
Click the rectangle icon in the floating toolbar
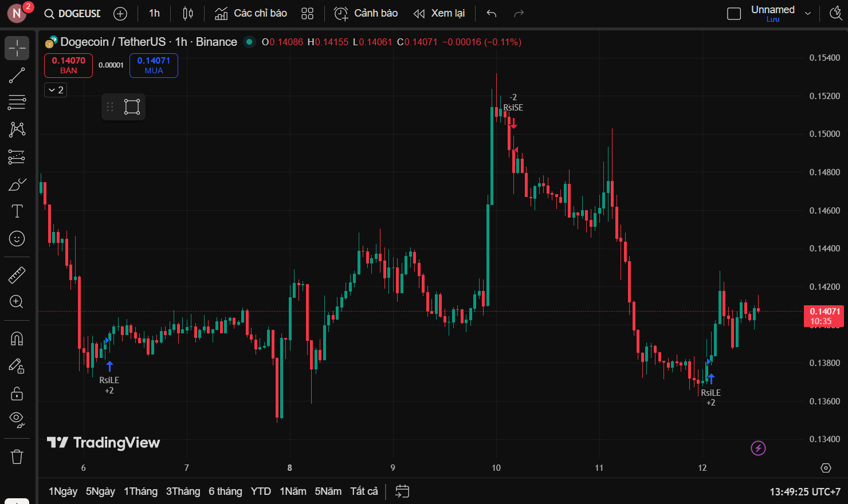tap(132, 107)
